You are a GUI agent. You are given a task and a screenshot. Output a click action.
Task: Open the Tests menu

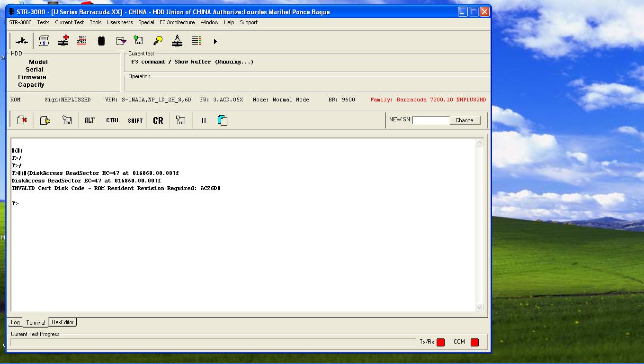click(43, 22)
